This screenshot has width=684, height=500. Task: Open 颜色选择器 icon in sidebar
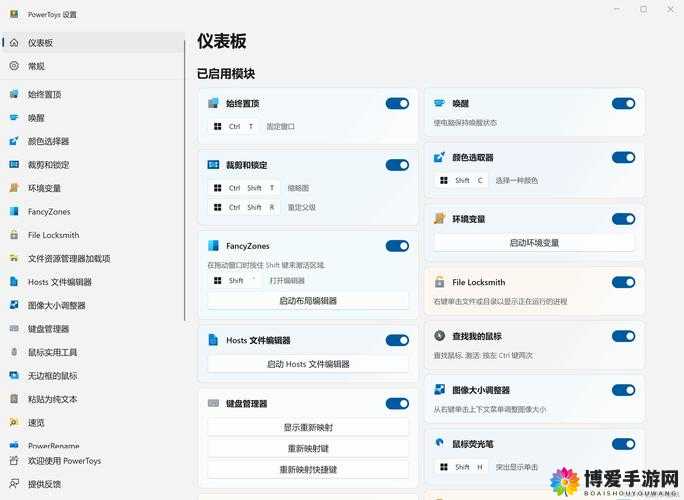14,141
